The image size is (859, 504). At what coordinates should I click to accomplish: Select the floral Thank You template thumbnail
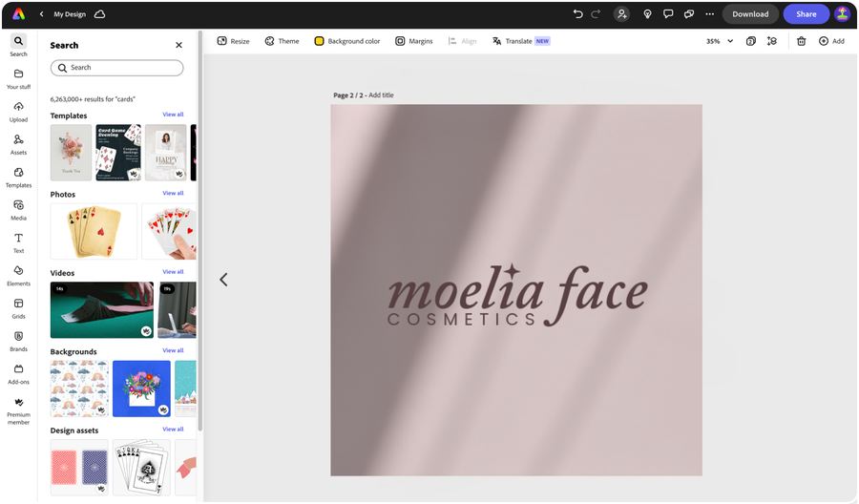pyautogui.click(x=72, y=153)
